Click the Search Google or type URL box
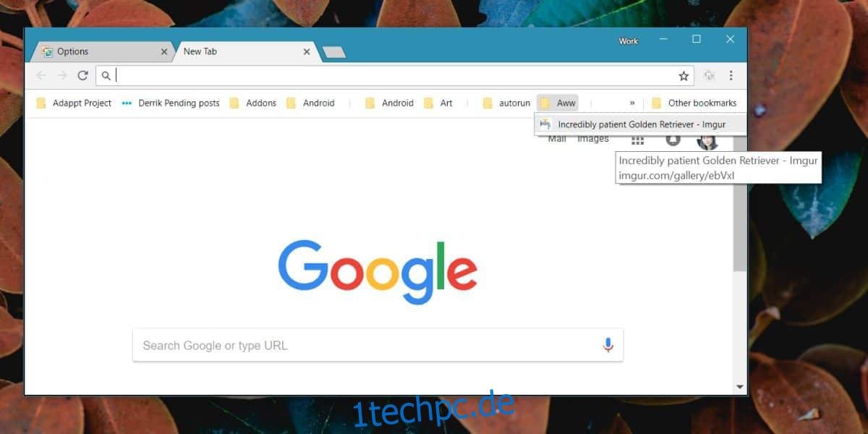868x434 pixels. click(x=378, y=345)
